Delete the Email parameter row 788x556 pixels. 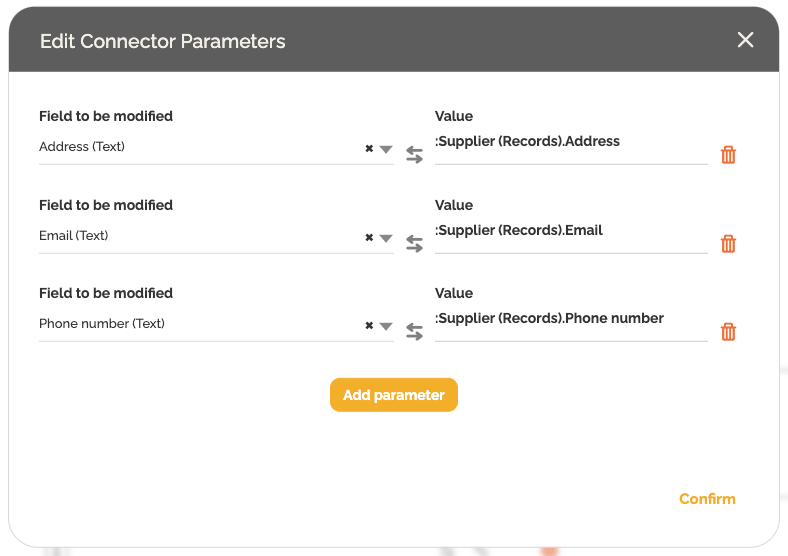click(x=728, y=244)
